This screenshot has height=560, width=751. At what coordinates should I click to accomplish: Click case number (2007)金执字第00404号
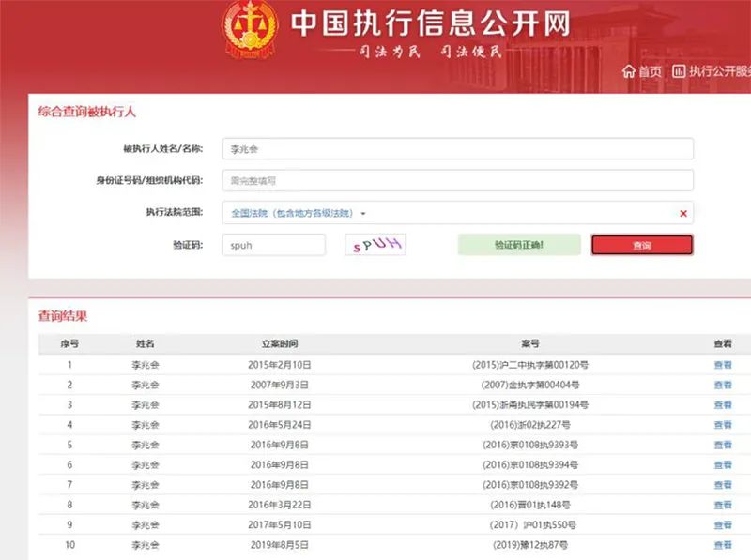tap(530, 385)
